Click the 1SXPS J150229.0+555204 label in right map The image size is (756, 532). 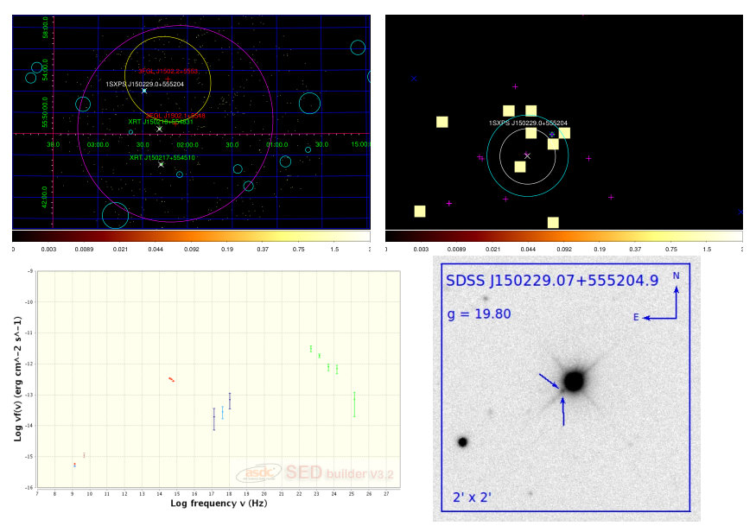click(528, 123)
